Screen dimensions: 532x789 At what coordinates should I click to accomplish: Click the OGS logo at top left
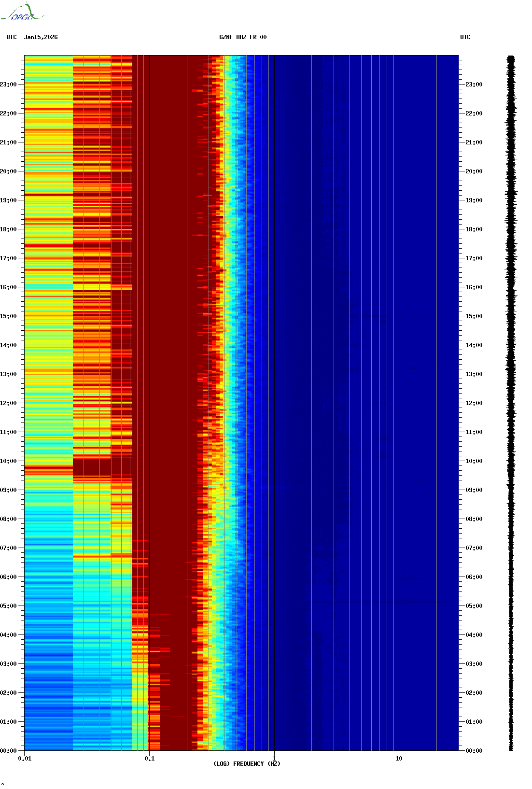click(x=22, y=12)
